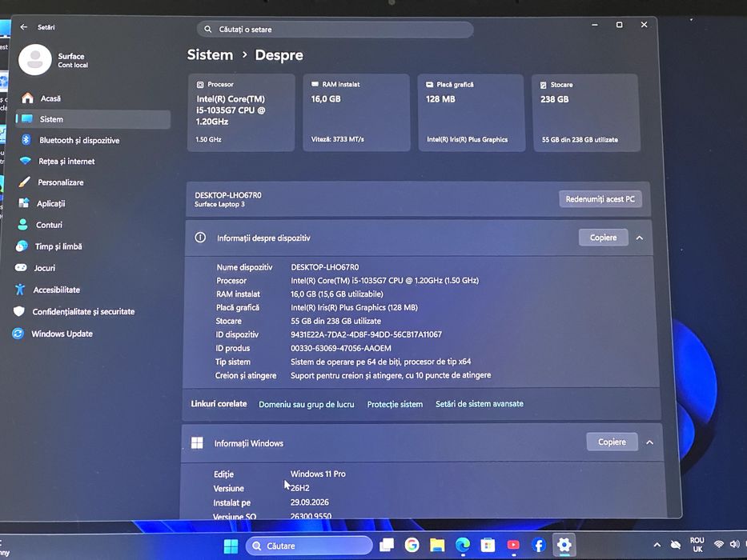Go back with the Settings back arrow
The width and height of the screenshot is (747, 560).
click(24, 27)
